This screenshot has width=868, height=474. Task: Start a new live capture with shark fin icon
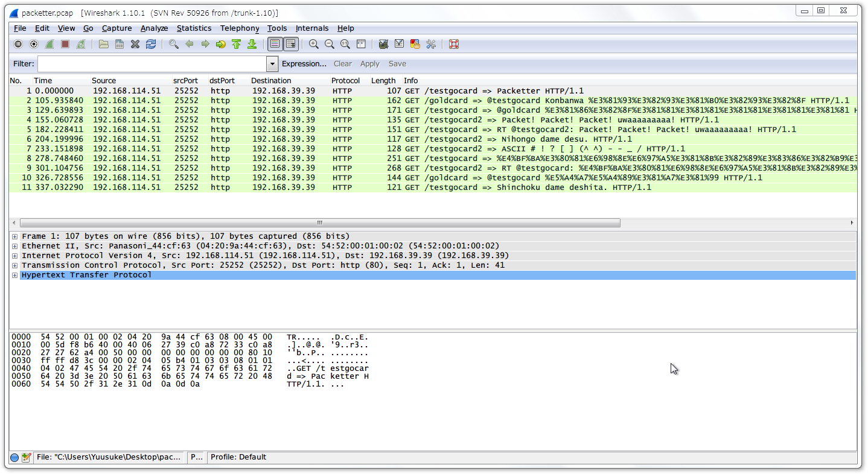49,44
